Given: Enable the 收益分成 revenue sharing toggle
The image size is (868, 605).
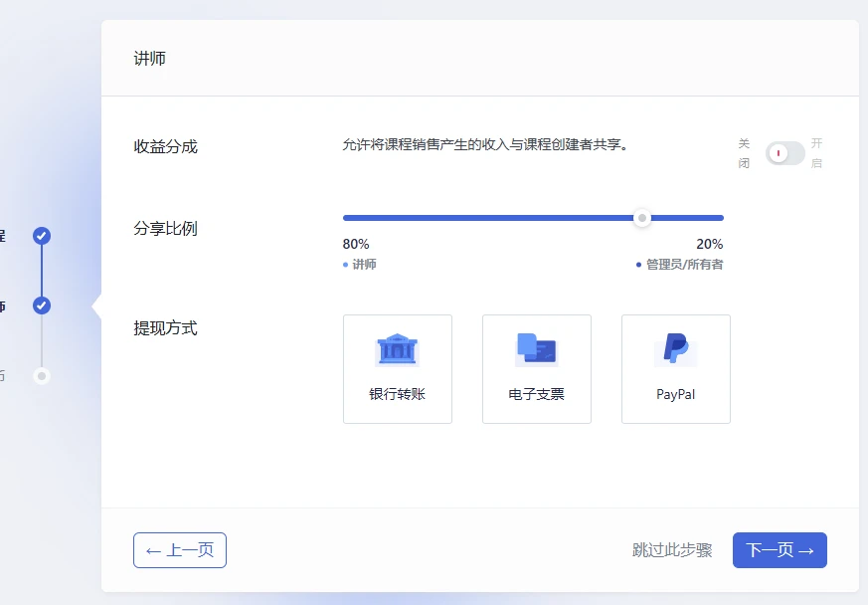Looking at the screenshot, I should (784, 153).
